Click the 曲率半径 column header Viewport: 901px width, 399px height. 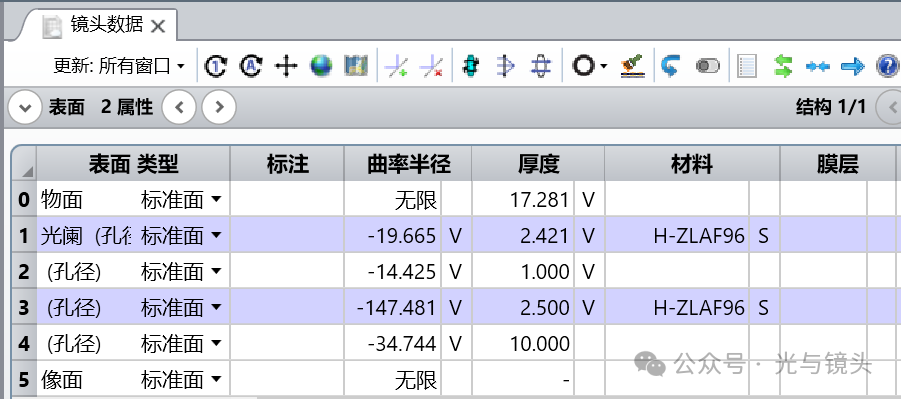click(x=408, y=164)
